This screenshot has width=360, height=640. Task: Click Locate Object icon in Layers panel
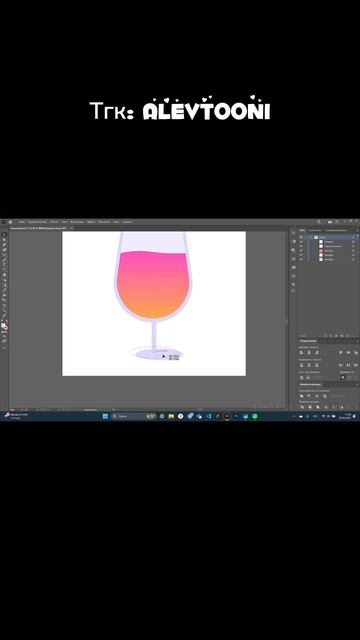point(331,336)
